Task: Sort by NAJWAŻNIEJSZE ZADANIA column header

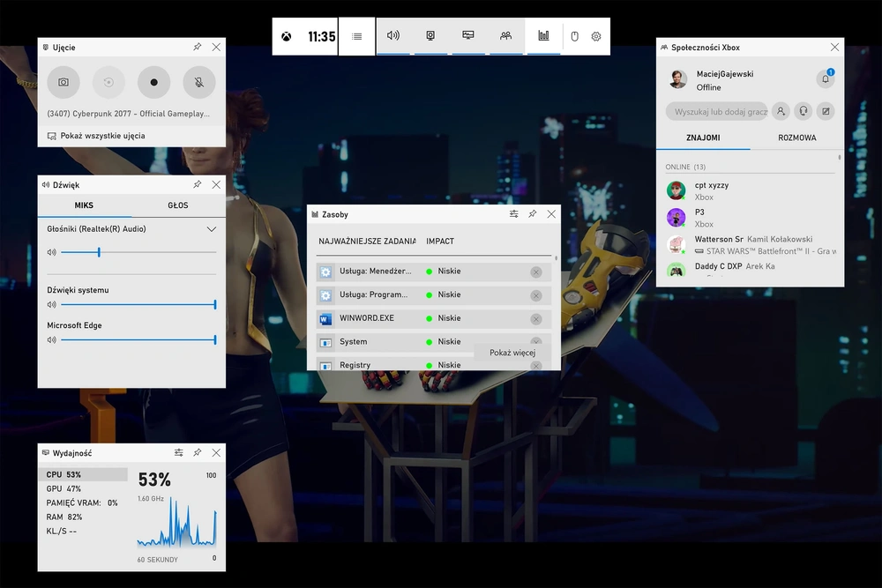Action: coord(367,242)
